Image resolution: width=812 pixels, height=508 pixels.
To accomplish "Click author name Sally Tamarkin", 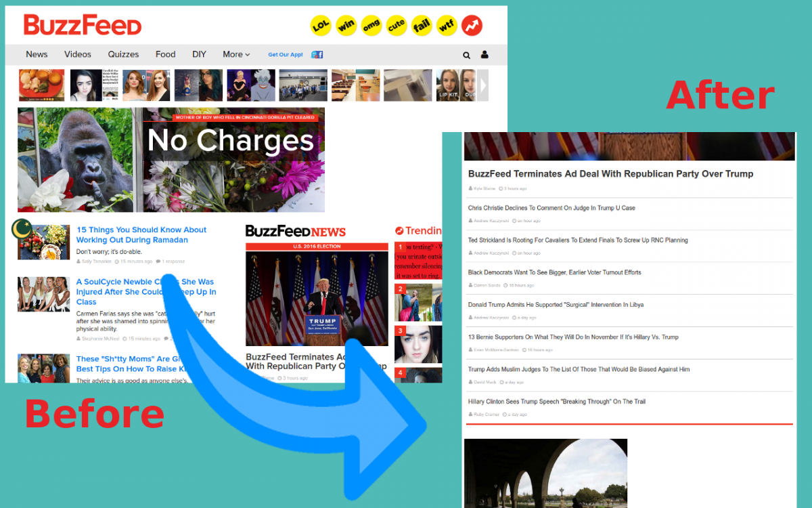I will click(x=97, y=261).
